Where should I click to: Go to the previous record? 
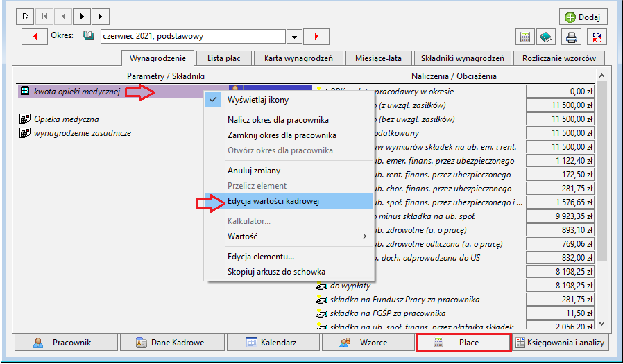coord(63,16)
